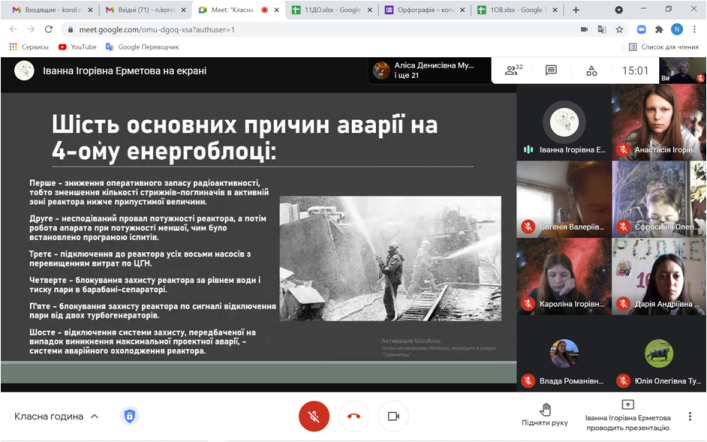
Task: Click the presented slide's firefighter photo
Action: click(x=390, y=258)
